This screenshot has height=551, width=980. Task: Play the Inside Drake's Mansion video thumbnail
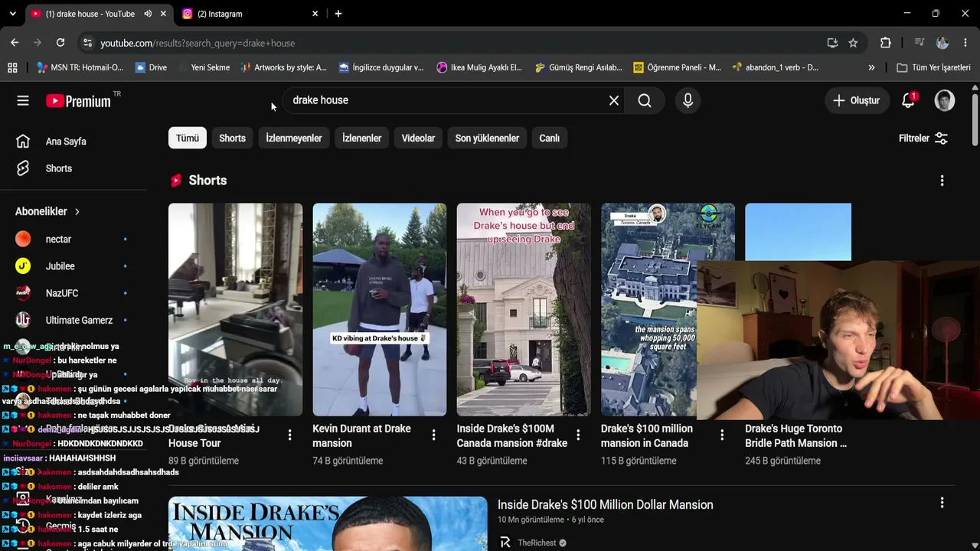[328, 523]
